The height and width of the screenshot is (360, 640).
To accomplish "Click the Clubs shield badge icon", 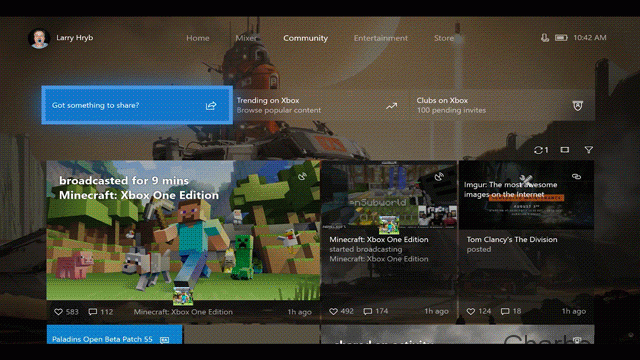I will 578,106.
